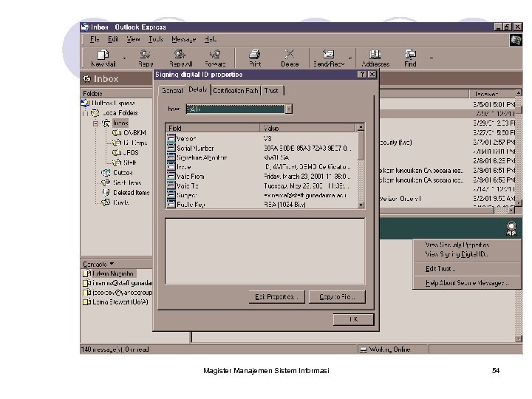The image size is (532, 399).
Task: Select the Valid From field row
Action: [x=262, y=177]
